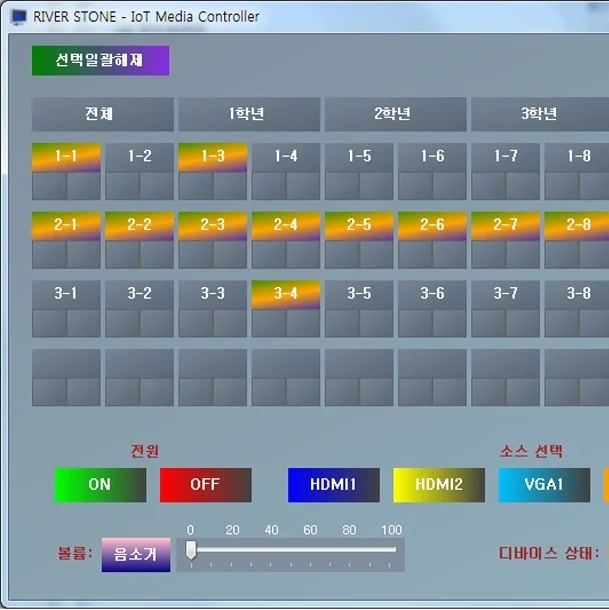Turn power ON with green button
Viewport: 609px width, 610px height.
click(x=100, y=485)
